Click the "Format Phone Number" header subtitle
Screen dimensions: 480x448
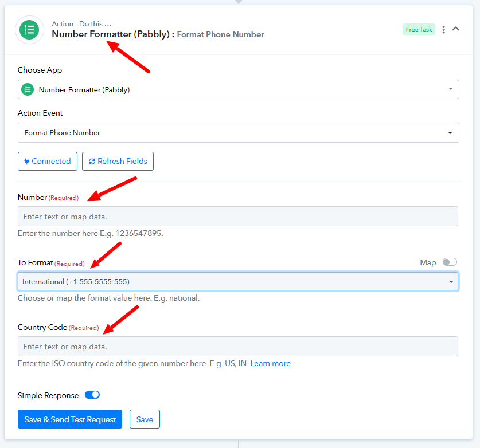point(220,34)
